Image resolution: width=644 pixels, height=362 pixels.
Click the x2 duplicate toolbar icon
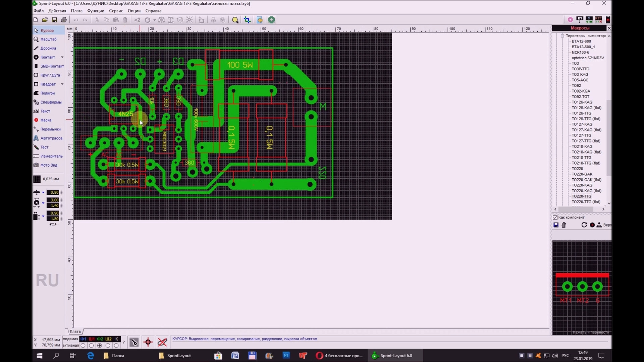pos(137,20)
